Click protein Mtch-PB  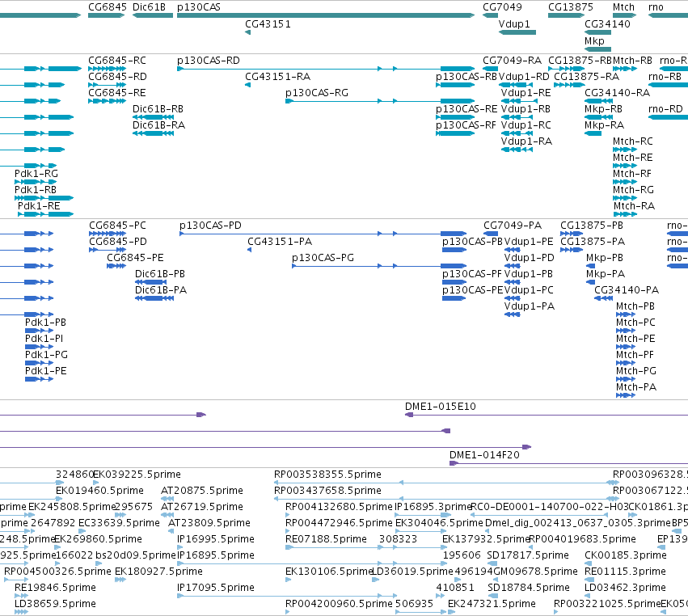(x=626, y=314)
